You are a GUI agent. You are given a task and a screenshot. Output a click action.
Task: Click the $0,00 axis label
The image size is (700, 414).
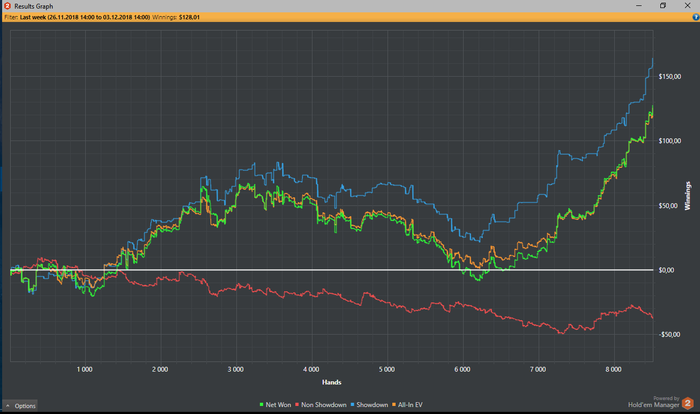[x=666, y=270]
